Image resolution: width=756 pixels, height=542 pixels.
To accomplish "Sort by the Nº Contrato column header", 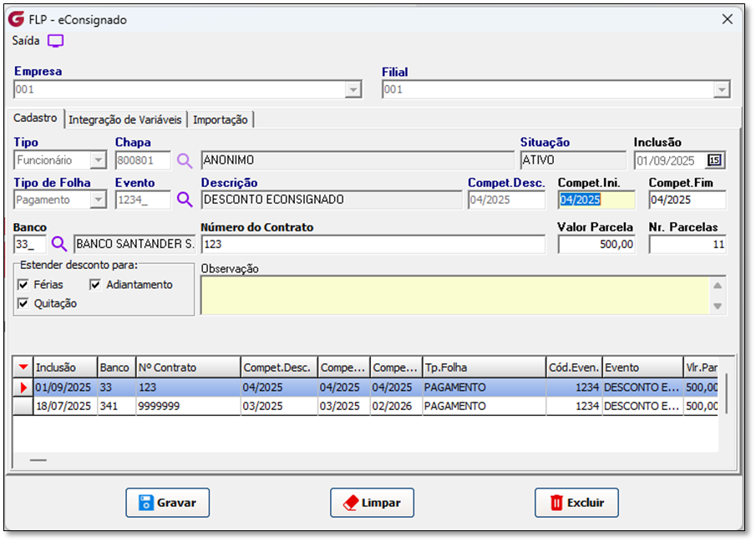I will (188, 367).
